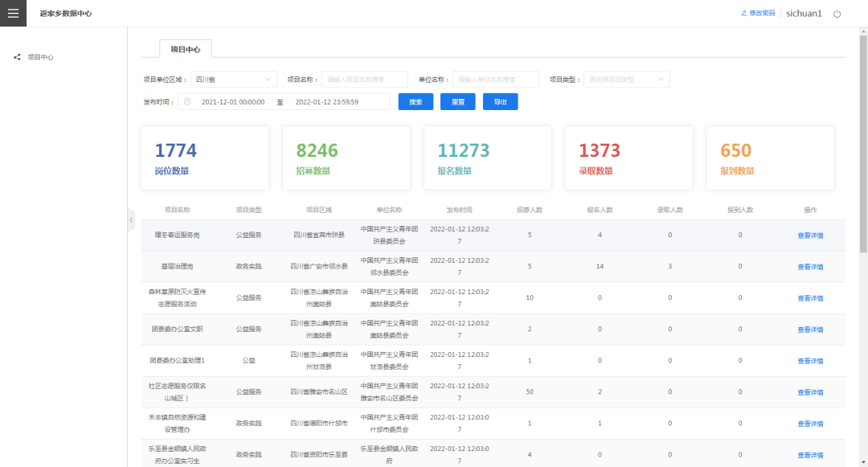Toggle the hamburger menu icon
Image resolution: width=868 pixels, height=467 pixels.
click(x=13, y=14)
